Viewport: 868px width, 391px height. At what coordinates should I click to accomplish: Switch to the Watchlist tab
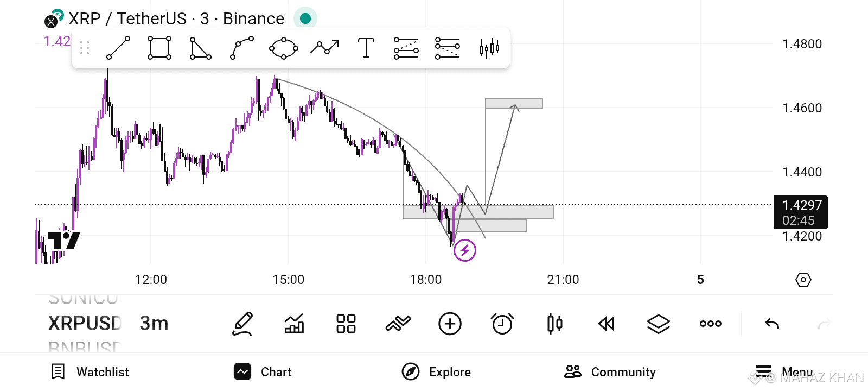coord(90,372)
